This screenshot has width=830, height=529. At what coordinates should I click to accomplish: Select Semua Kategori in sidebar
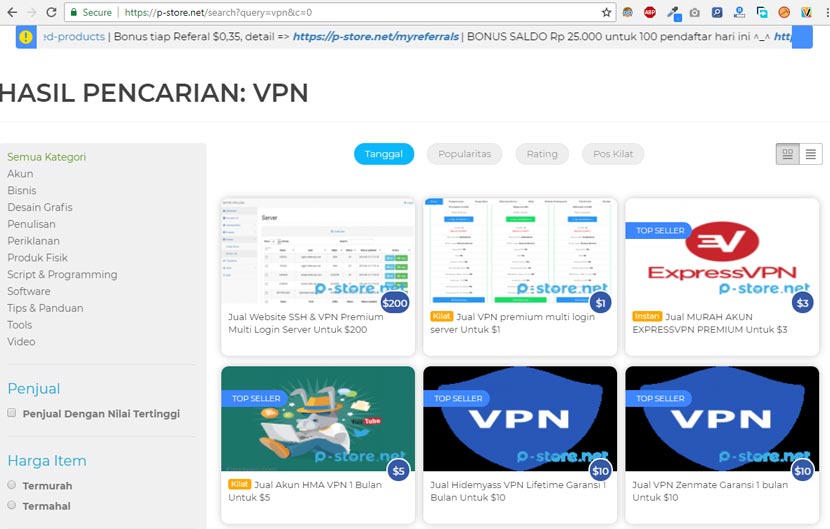(x=47, y=157)
